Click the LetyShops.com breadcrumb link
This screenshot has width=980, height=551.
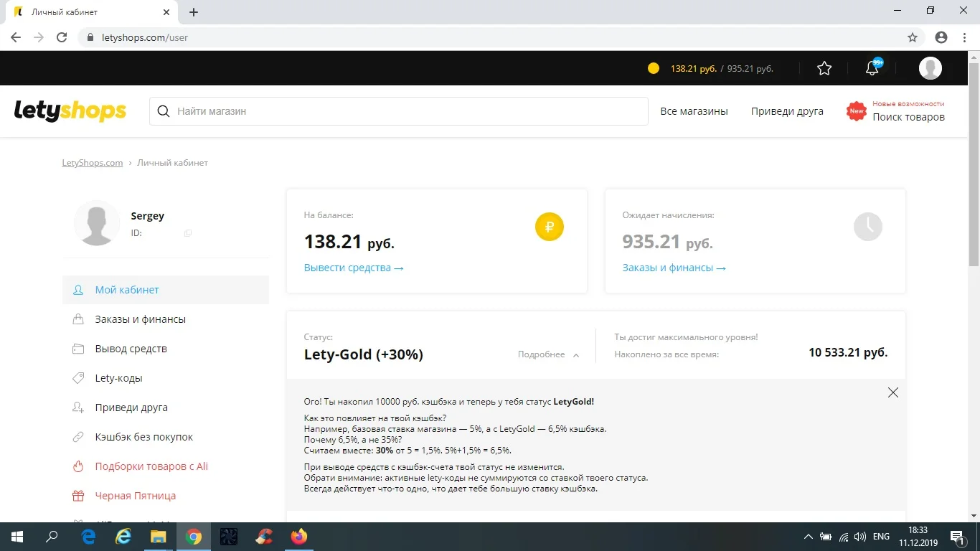coord(93,163)
